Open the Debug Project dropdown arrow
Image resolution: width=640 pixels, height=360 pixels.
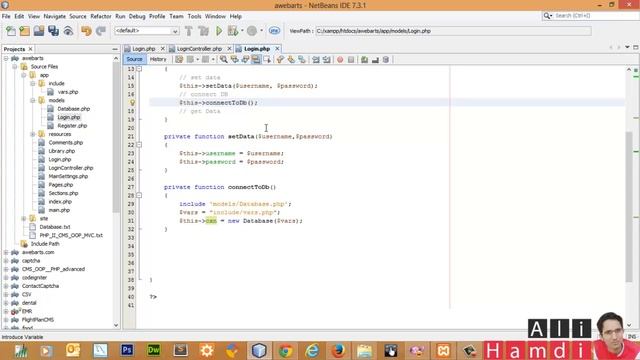[x=242, y=31]
